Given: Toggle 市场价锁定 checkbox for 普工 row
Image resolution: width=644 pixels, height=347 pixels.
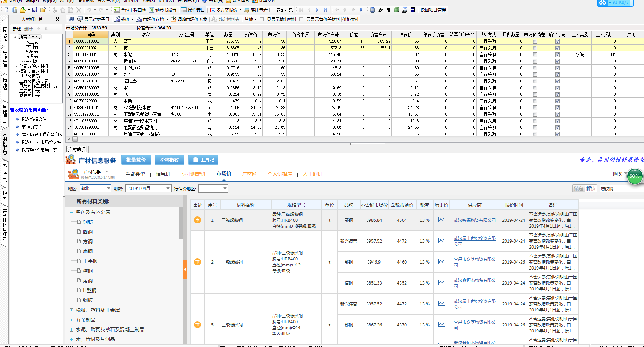Looking at the screenshot, I should [535, 41].
